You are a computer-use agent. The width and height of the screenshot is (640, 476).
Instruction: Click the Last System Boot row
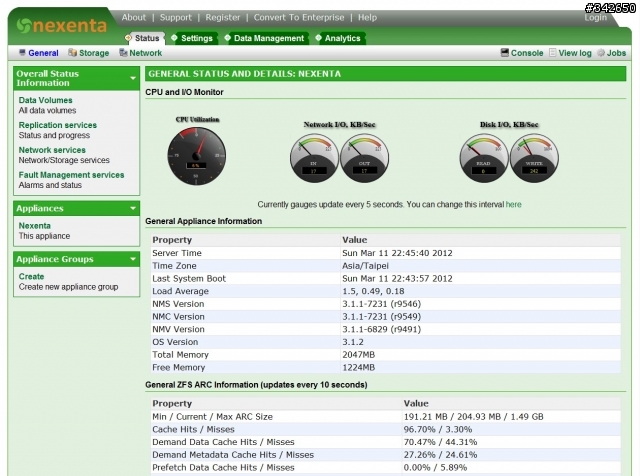coord(385,278)
